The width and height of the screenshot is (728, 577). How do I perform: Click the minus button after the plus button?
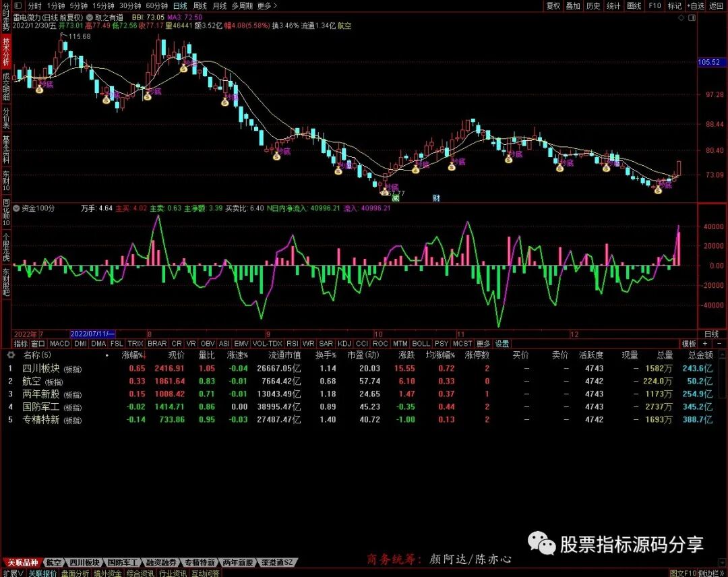(719, 344)
